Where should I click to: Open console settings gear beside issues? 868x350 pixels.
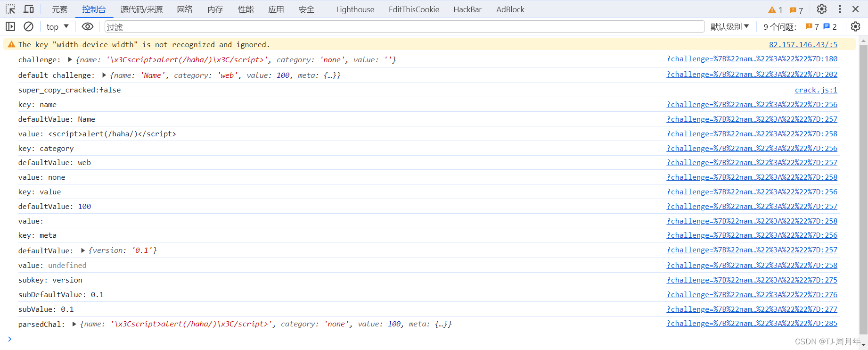coord(856,26)
